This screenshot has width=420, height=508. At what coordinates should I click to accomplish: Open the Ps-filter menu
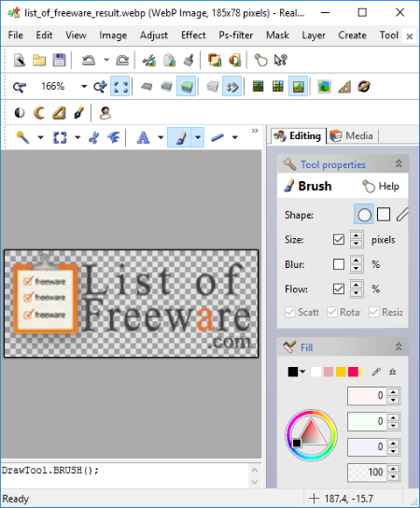point(236,35)
